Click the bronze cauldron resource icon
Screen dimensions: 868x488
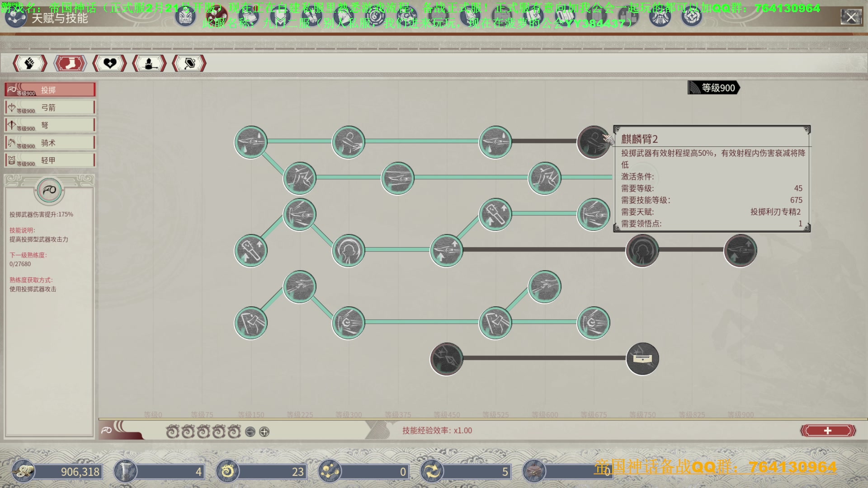pyautogui.click(x=534, y=471)
